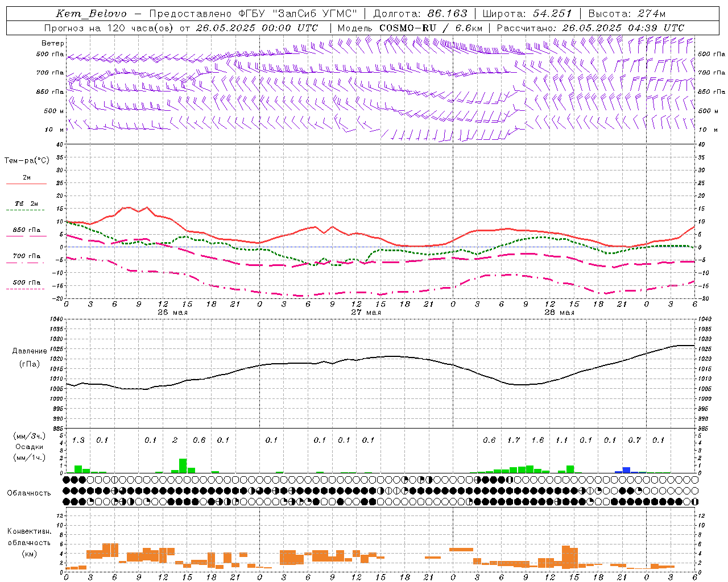Viewport: 728px width, 582px height.
Task: Click the station name Kem_Belovo in header
Action: click(x=91, y=14)
